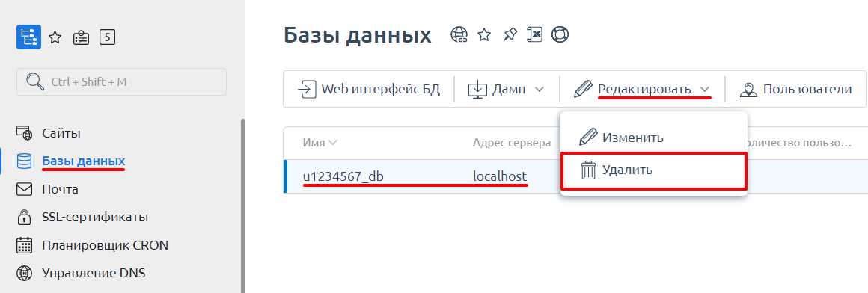Open Почта in the sidebar

click(x=60, y=189)
